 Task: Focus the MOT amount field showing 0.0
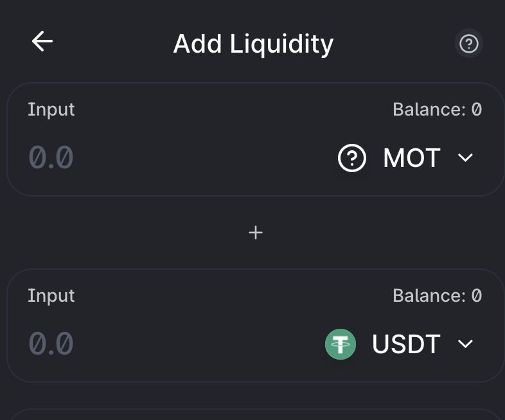point(51,158)
